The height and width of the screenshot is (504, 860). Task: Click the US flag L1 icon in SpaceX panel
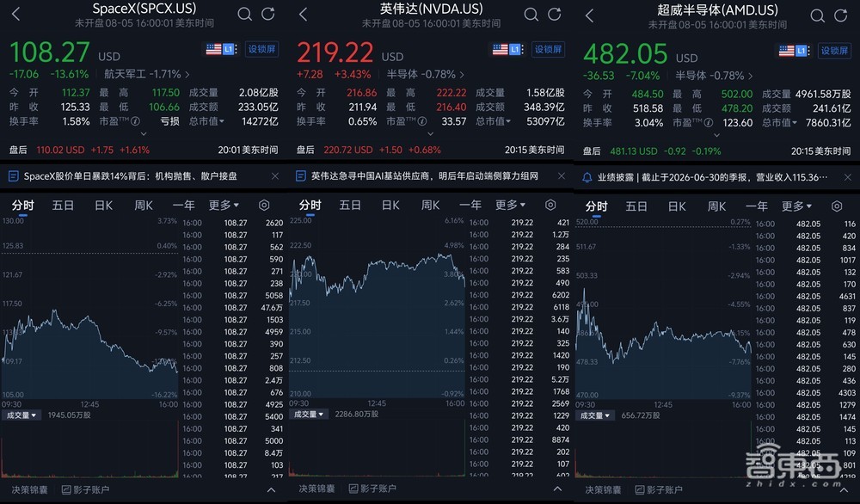pyautogui.click(x=222, y=49)
